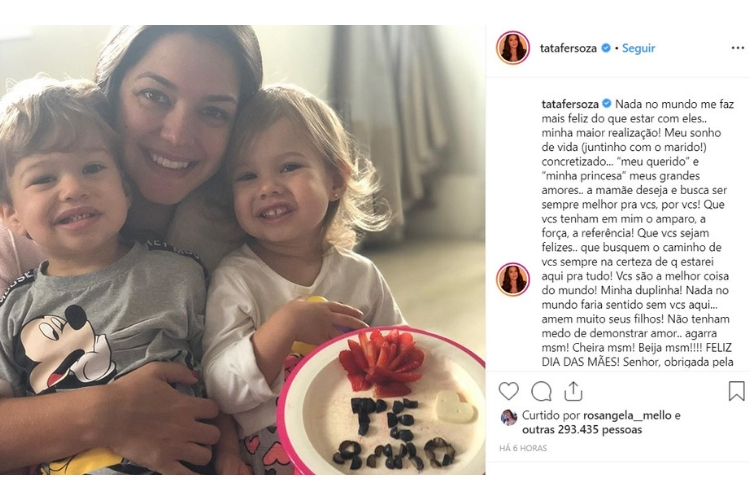Open the main family photo
This screenshot has width=750, height=500.
243,250
